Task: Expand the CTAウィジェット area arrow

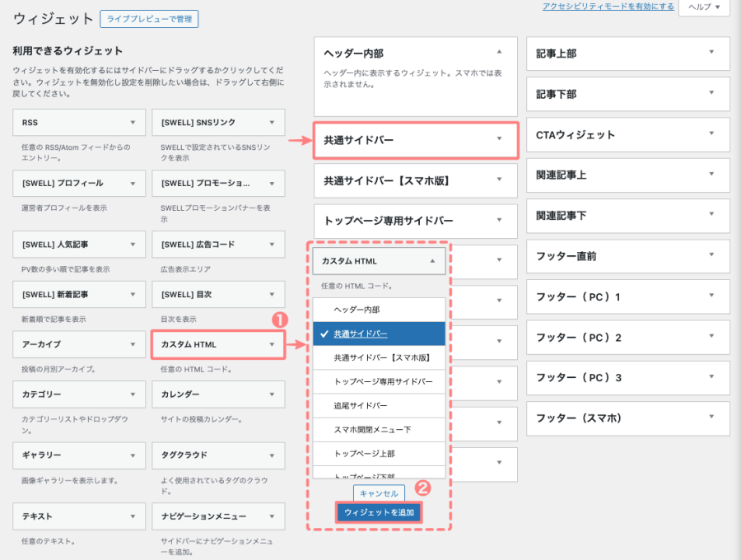Action: coord(711,134)
